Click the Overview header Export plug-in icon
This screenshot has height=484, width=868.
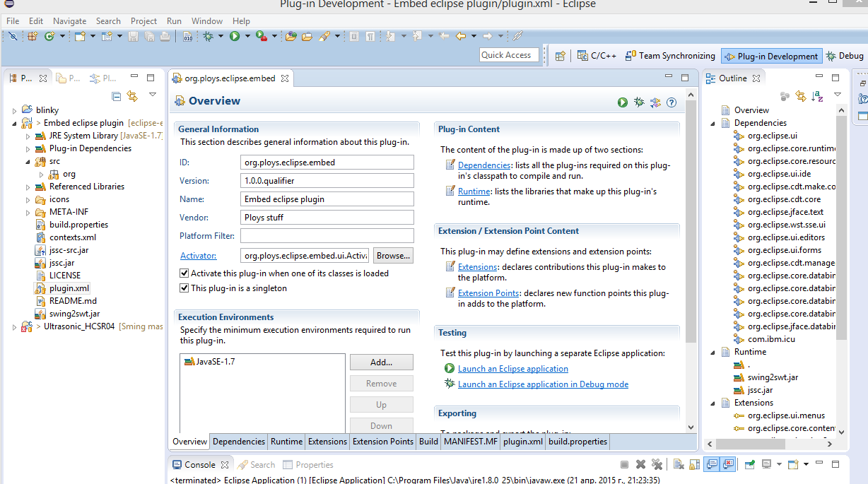click(655, 102)
